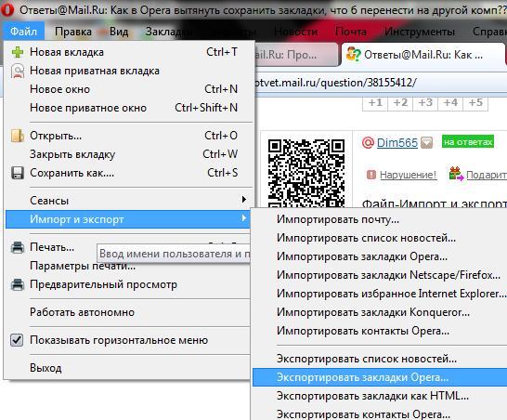Click the private tab icon in the menu
The width and height of the screenshot is (507, 420).
(x=18, y=71)
